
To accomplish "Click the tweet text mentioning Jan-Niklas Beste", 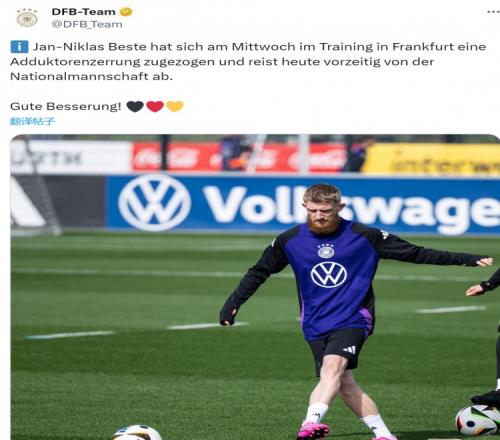I will click(248, 61).
